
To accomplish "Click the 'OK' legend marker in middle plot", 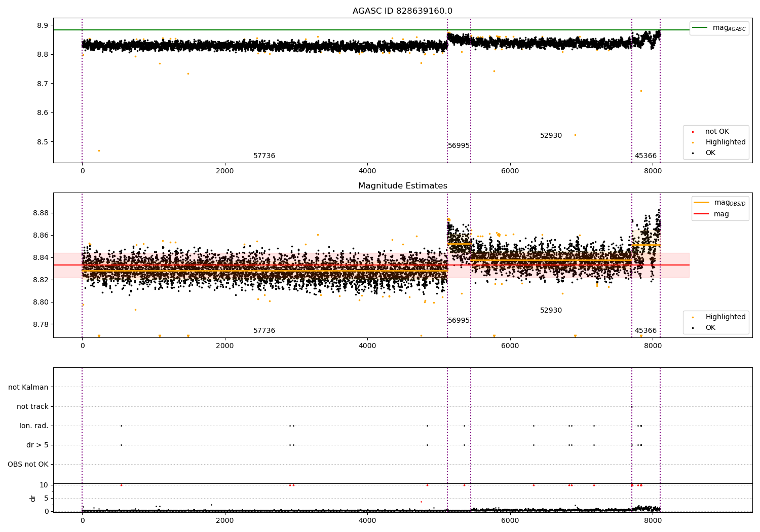I will tap(693, 328).
